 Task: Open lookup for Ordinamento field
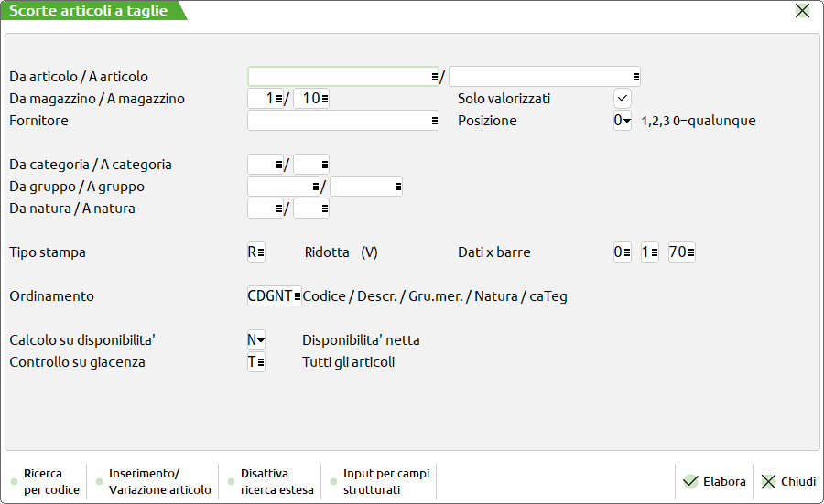[x=297, y=296]
